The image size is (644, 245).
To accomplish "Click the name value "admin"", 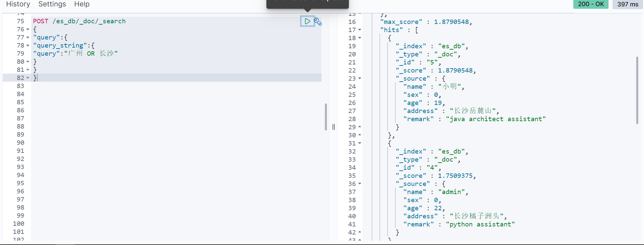I will pyautogui.click(x=452, y=192).
